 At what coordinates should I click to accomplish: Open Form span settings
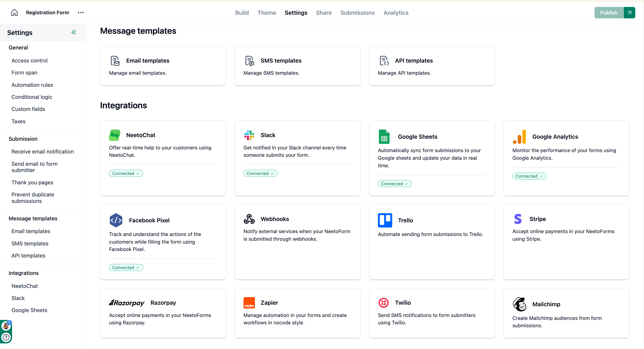(25, 72)
